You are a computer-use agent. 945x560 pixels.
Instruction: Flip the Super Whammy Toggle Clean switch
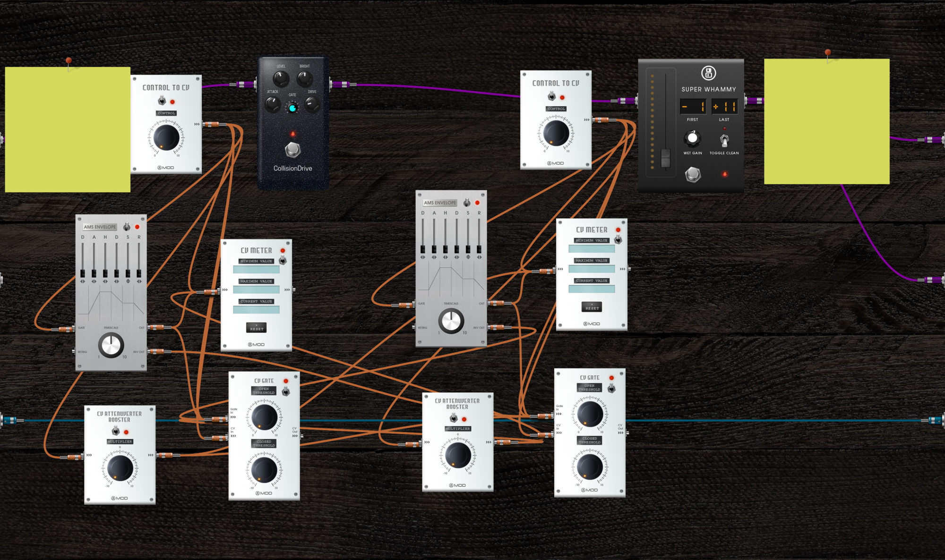click(x=724, y=140)
